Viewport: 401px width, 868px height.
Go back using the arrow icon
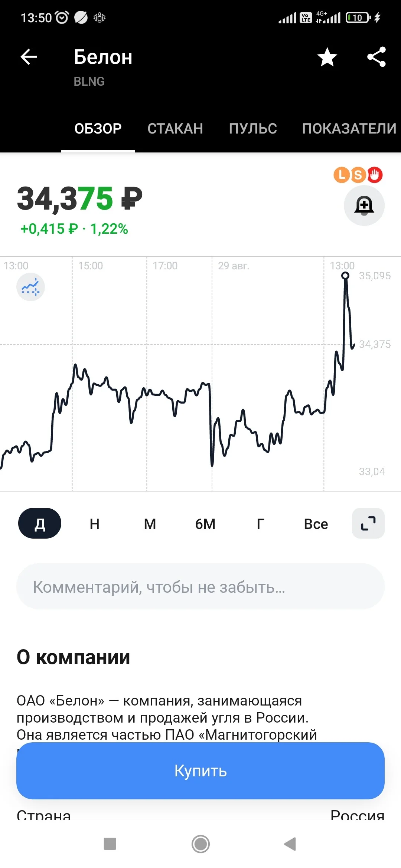pyautogui.click(x=29, y=57)
